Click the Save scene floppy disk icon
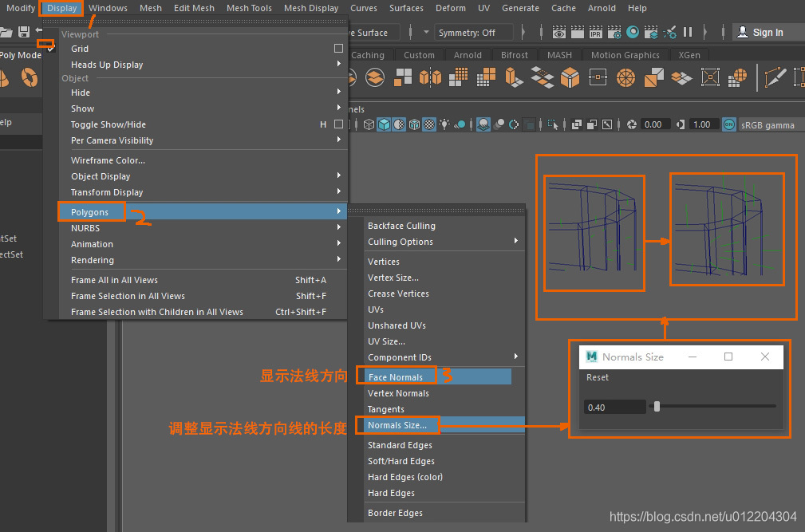Screen dimensions: 805x532 (24, 32)
